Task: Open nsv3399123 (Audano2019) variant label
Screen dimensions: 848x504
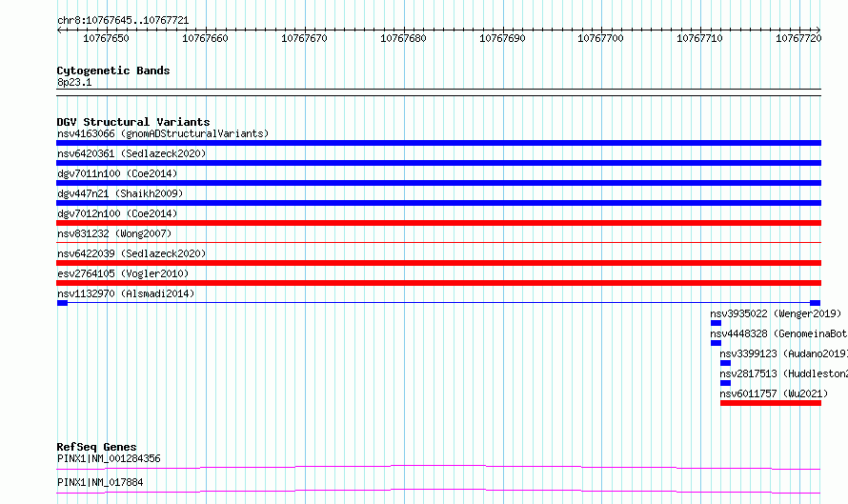Action: (x=783, y=353)
